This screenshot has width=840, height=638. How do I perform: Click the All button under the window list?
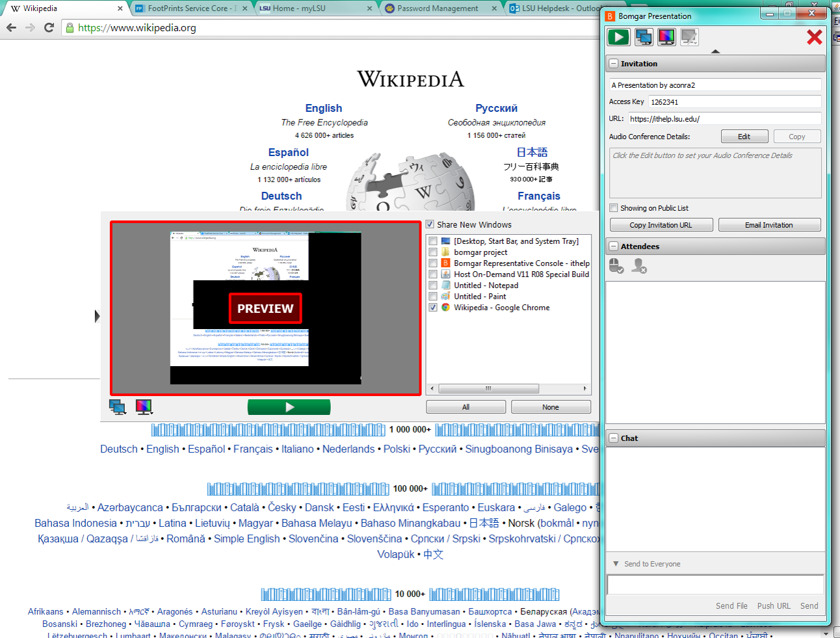pyautogui.click(x=466, y=407)
